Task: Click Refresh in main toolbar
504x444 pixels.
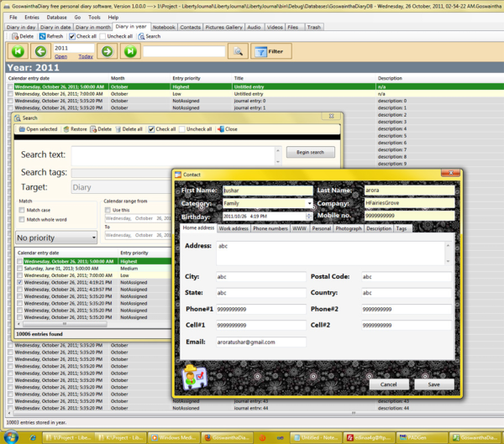Action: tap(51, 37)
